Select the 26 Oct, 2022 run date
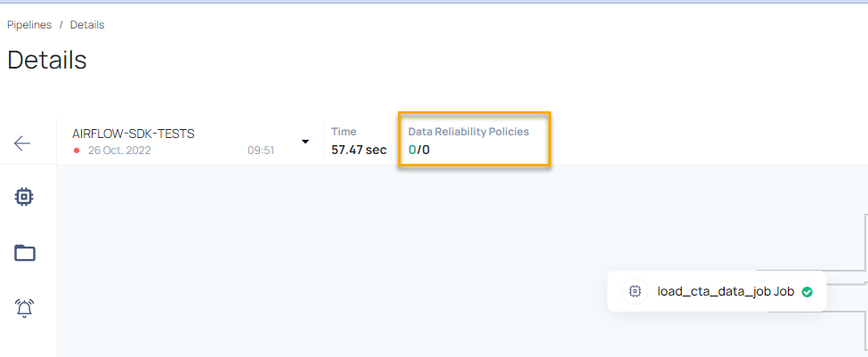This screenshot has width=868, height=357. 119,150
